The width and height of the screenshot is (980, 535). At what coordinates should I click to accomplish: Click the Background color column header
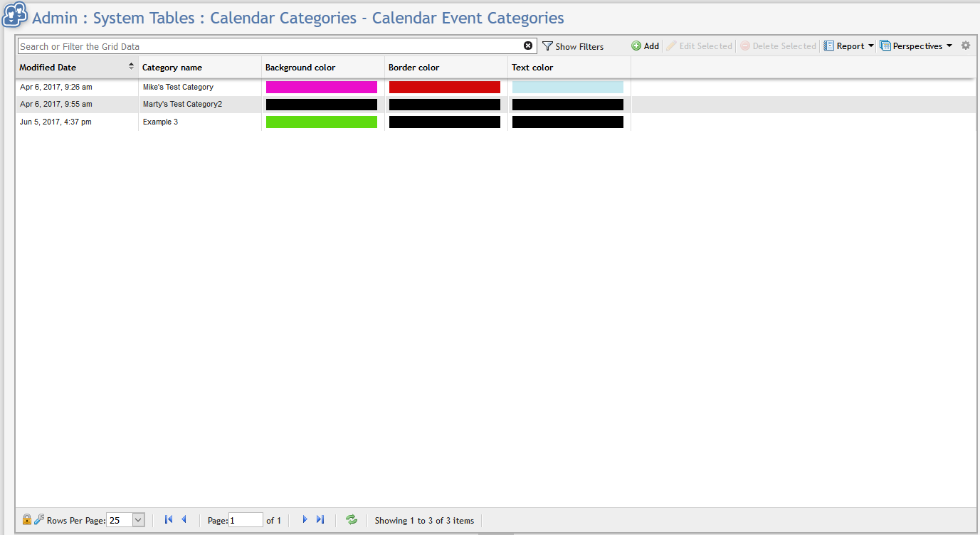(x=300, y=68)
